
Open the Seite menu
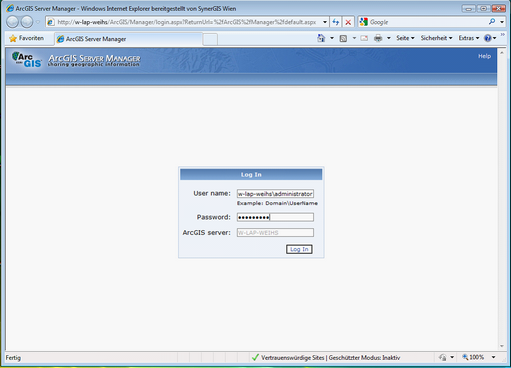point(405,38)
